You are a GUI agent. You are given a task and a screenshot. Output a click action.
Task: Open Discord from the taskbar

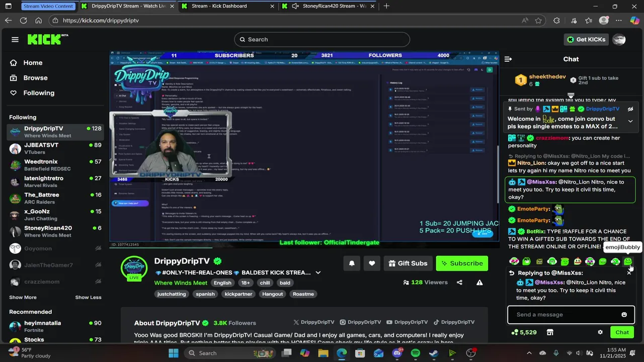pos(397,353)
